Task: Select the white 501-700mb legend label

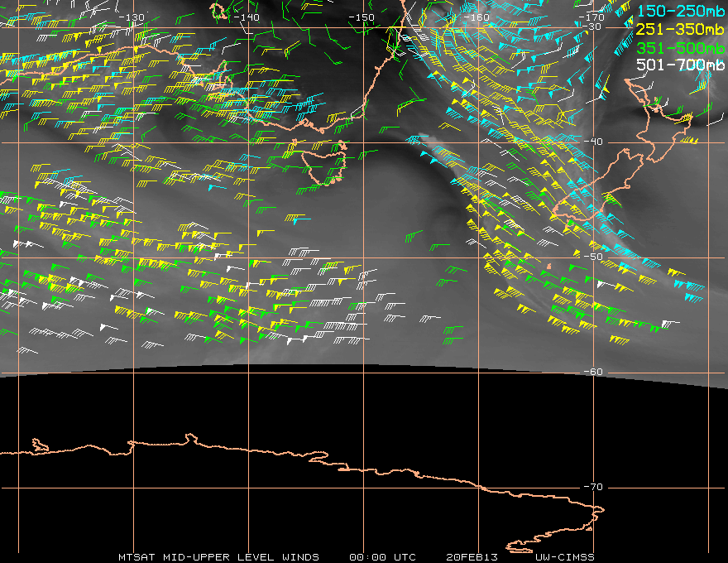Action: tap(680, 65)
